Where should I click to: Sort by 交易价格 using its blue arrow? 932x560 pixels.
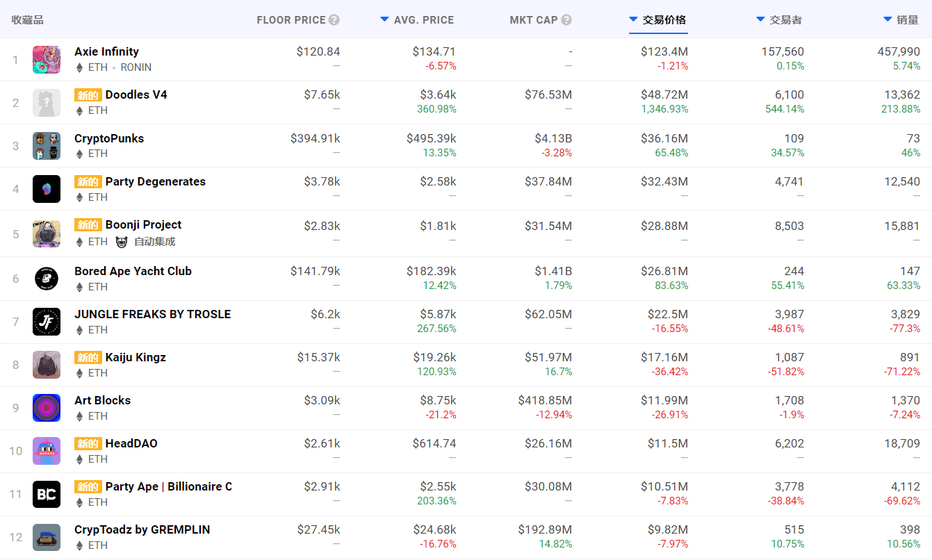[633, 19]
